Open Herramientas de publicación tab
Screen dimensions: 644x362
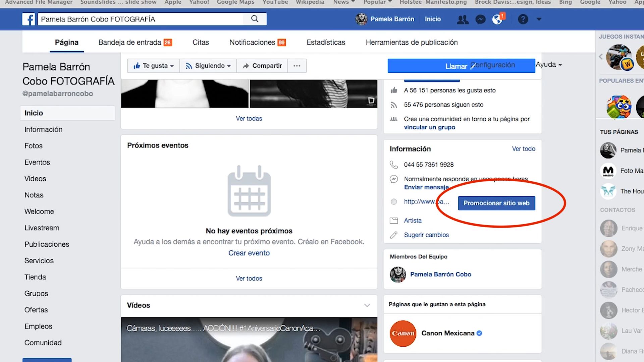pyautogui.click(x=412, y=42)
